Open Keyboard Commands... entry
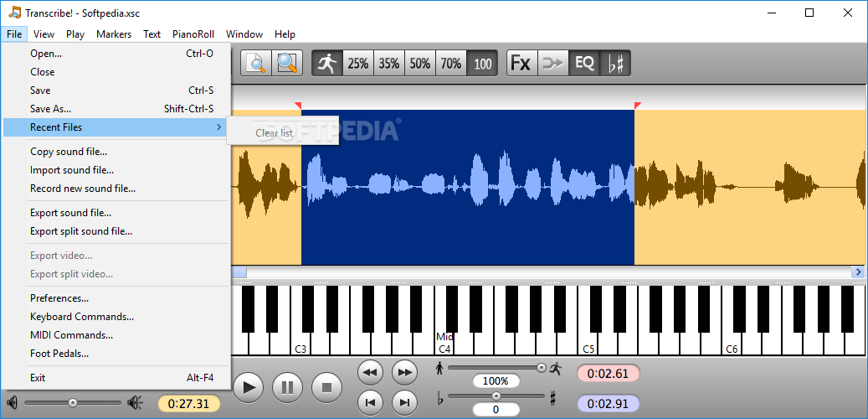The image size is (868, 419). pyautogui.click(x=116, y=317)
